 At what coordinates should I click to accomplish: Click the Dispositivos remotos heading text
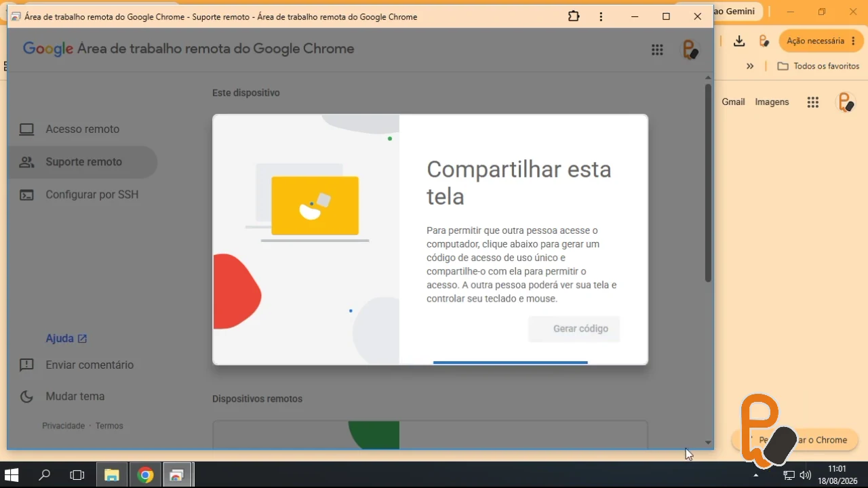(x=258, y=399)
